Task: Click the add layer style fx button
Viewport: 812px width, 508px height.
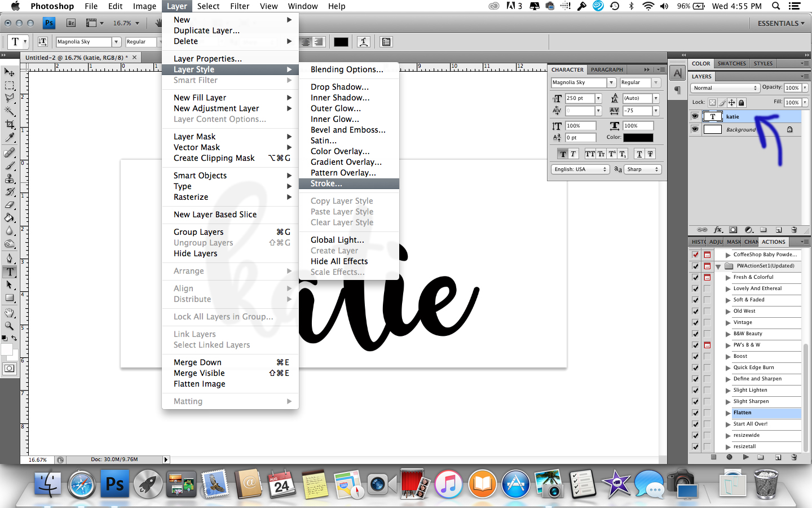Action: [x=718, y=230]
